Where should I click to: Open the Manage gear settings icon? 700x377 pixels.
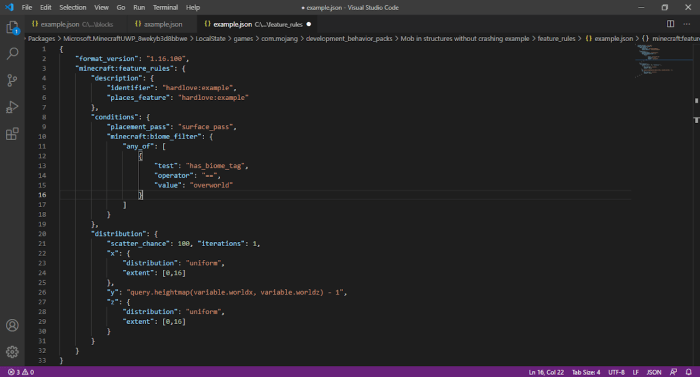(x=12, y=352)
